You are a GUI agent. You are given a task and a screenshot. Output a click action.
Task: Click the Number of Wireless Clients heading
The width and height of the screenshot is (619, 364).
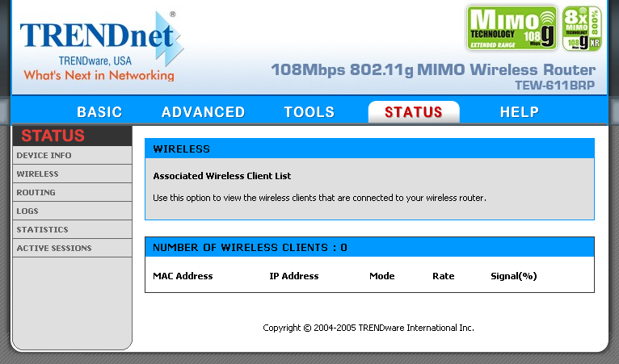coord(250,248)
